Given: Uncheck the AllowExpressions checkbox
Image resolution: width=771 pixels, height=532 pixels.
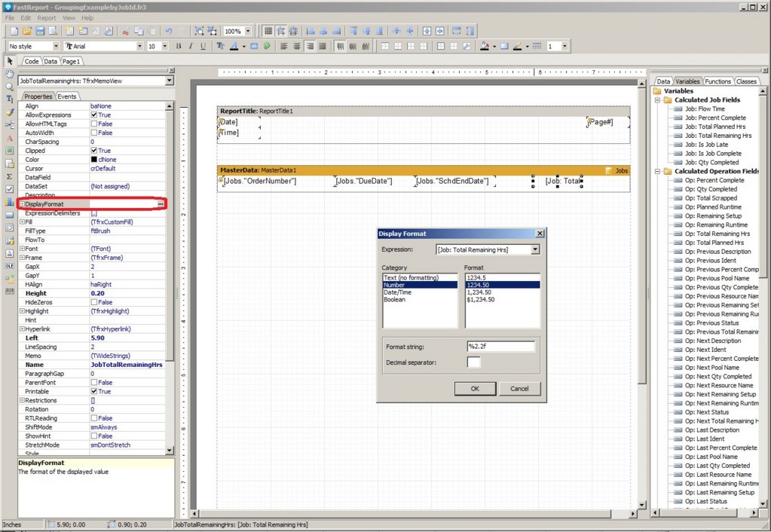Looking at the screenshot, I should [x=94, y=115].
